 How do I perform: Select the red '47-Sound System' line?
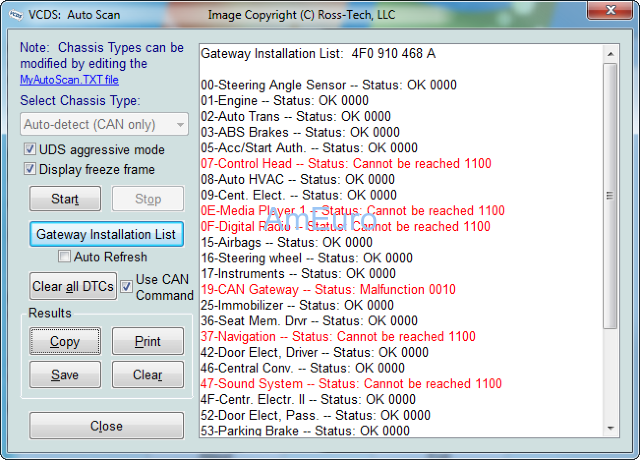pos(351,384)
